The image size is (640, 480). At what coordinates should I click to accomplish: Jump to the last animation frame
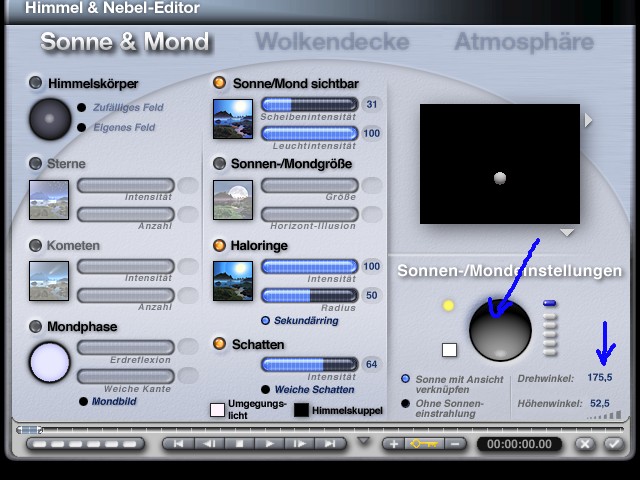tap(330, 444)
